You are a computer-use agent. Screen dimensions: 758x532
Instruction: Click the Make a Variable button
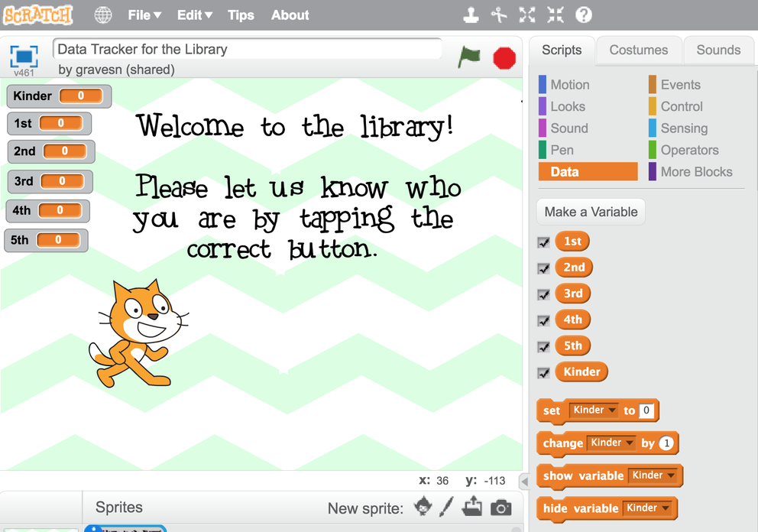pos(591,212)
